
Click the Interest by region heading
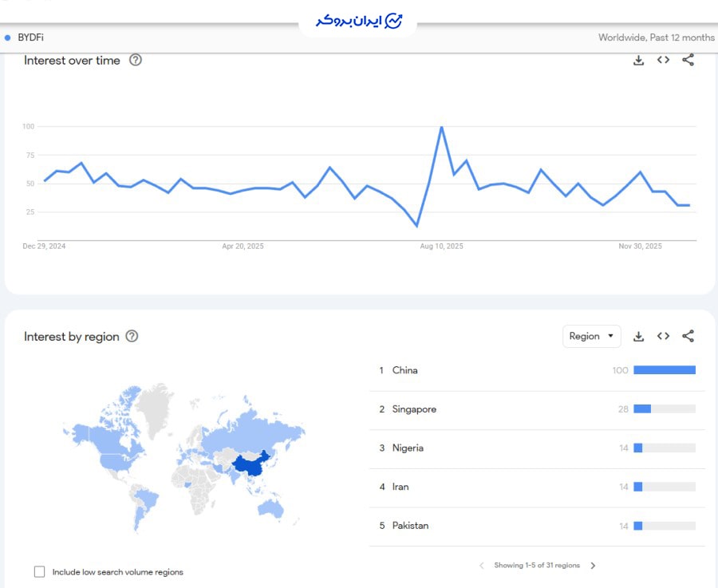coord(72,337)
